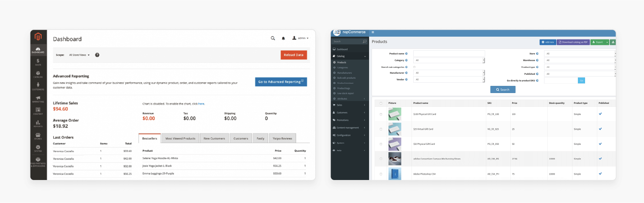
Task: Click the Go directly to product SKU field
Action: point(561,80)
